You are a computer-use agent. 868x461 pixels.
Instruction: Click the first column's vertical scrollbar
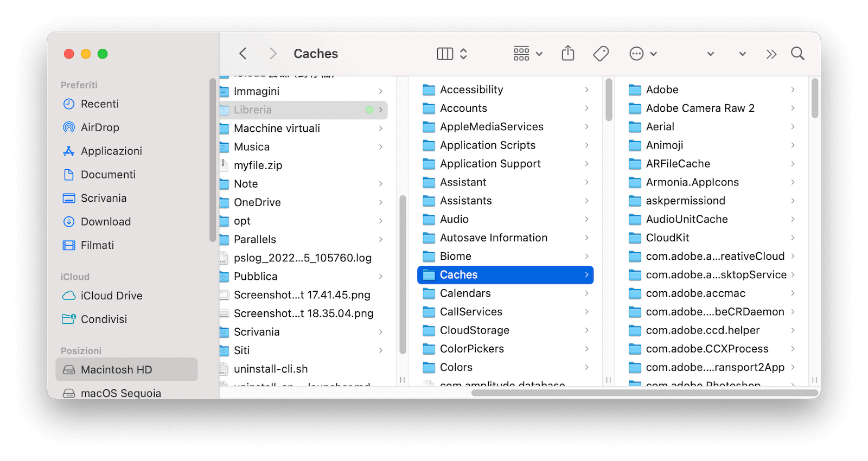click(x=403, y=275)
